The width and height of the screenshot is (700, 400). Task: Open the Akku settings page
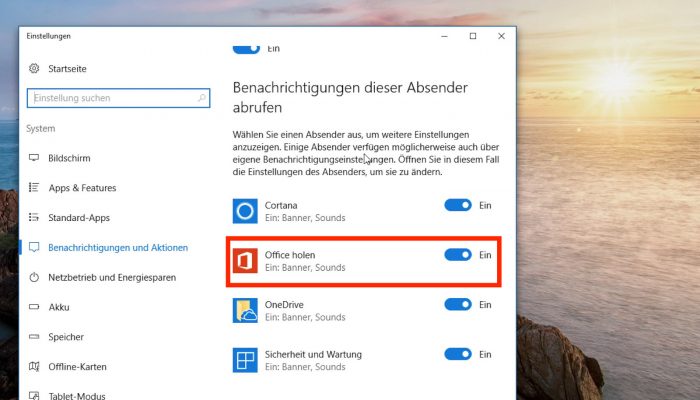pos(59,307)
